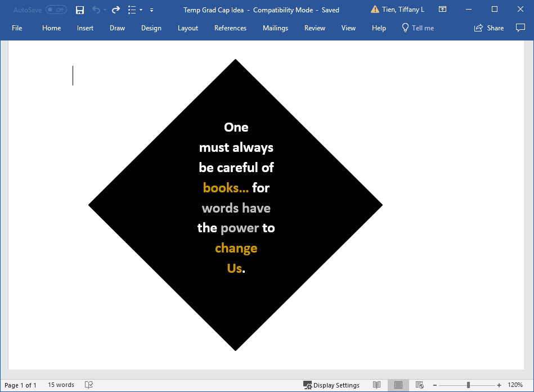Screen dimensions: 534x392
Task: Switch to the Home tab
Action: (x=51, y=28)
